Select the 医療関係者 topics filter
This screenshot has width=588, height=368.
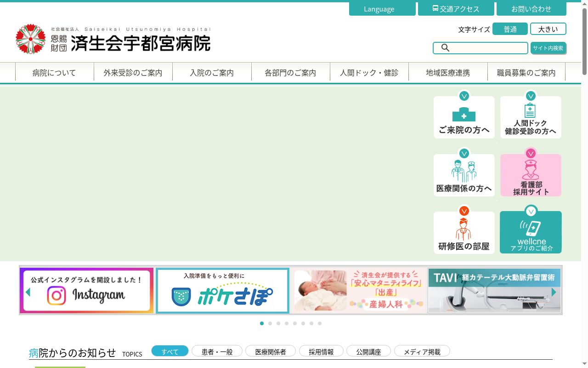271,351
